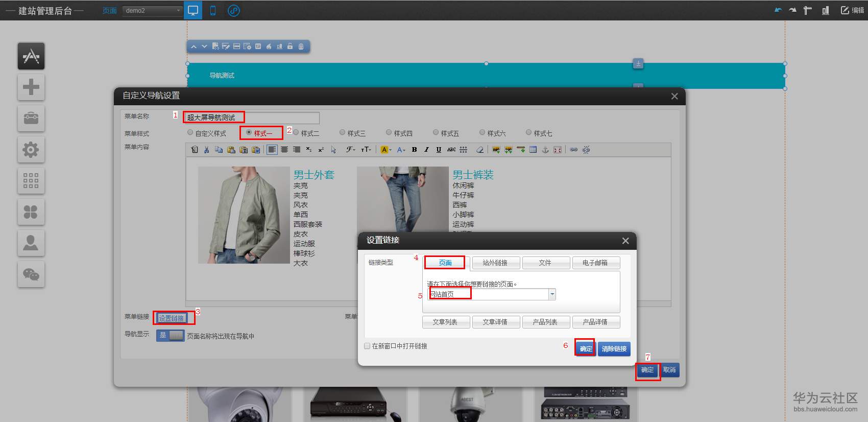
Task: Open the demo2 page dropdown
Action: coord(153,10)
